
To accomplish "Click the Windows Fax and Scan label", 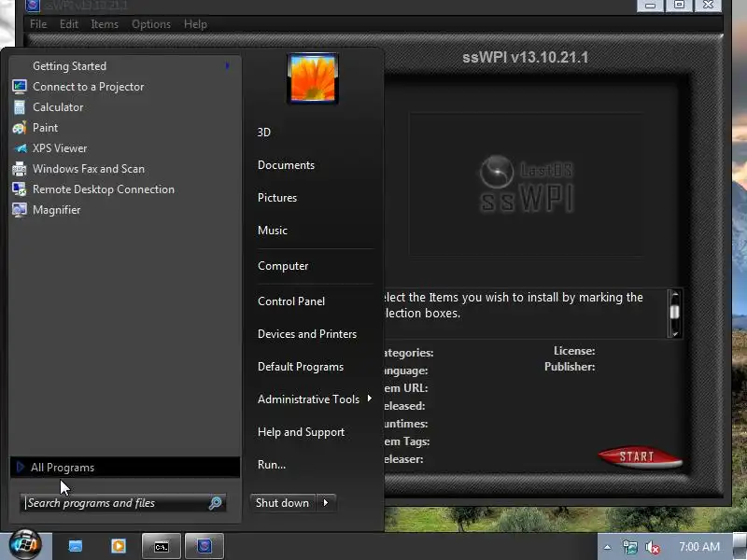I will click(89, 169).
